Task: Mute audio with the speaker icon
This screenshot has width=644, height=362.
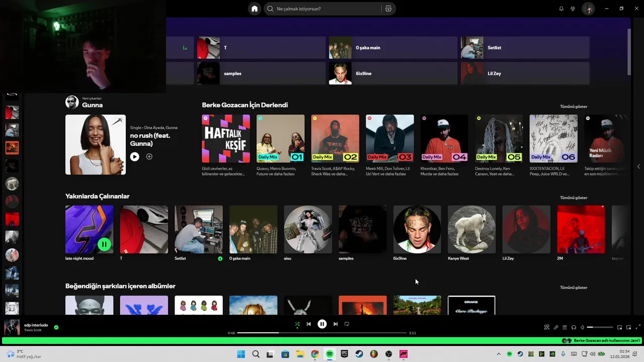Action: (583, 327)
